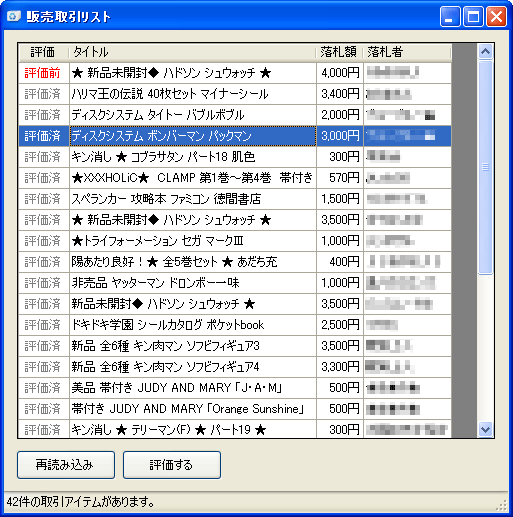Image resolution: width=513 pixels, height=517 pixels.
Task: Select the ハリマ王の伝説 40枚セット row
Action: tap(235, 94)
